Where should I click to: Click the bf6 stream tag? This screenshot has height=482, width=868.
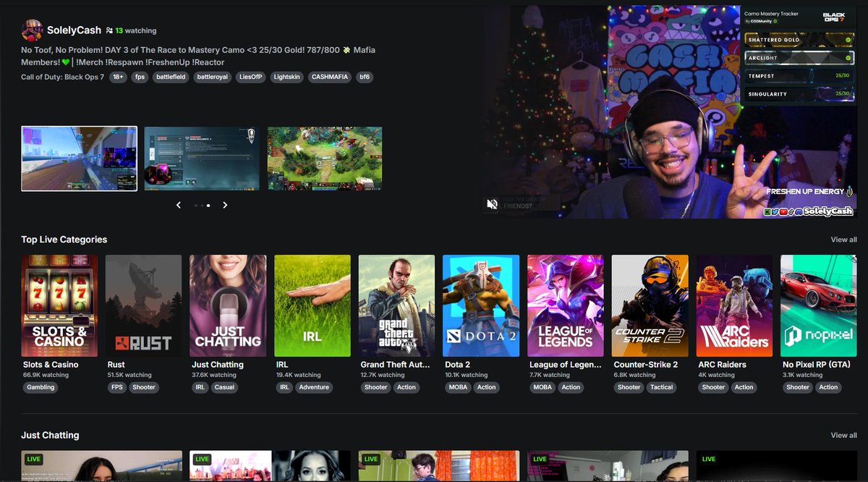click(365, 77)
